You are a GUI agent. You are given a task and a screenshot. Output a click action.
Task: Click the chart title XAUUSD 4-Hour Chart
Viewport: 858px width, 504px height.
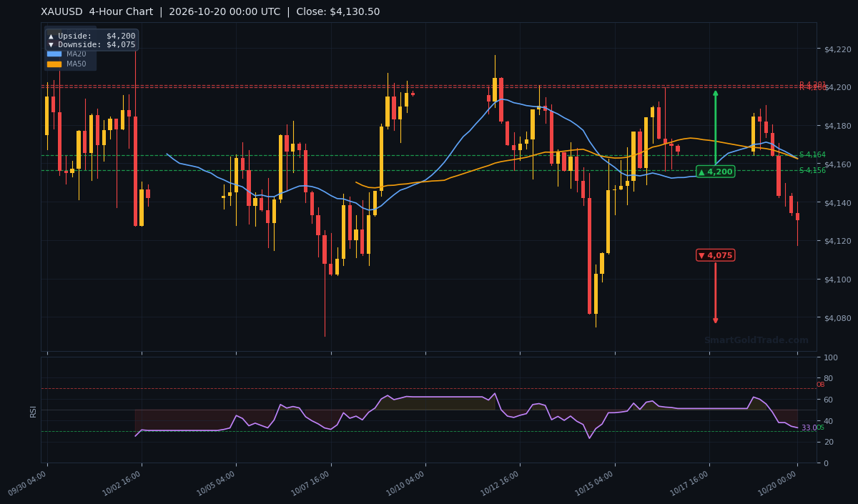click(97, 11)
